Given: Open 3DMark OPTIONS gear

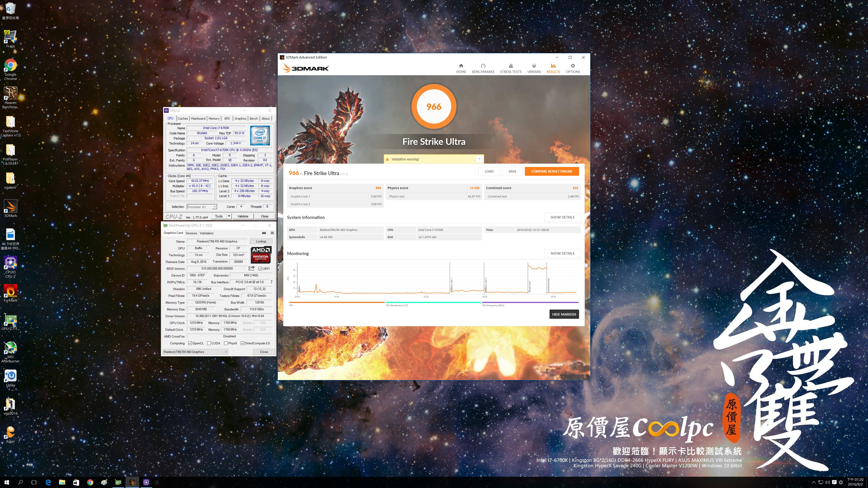Looking at the screenshot, I should point(573,68).
